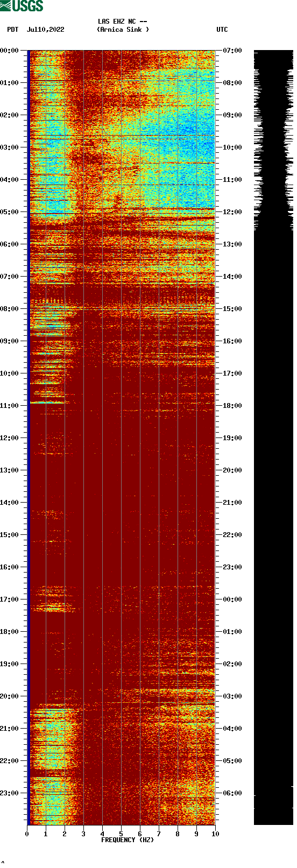The height and width of the screenshot is (868, 297).
Task: Click the 12:00 PDT time label
Action: click(x=10, y=438)
